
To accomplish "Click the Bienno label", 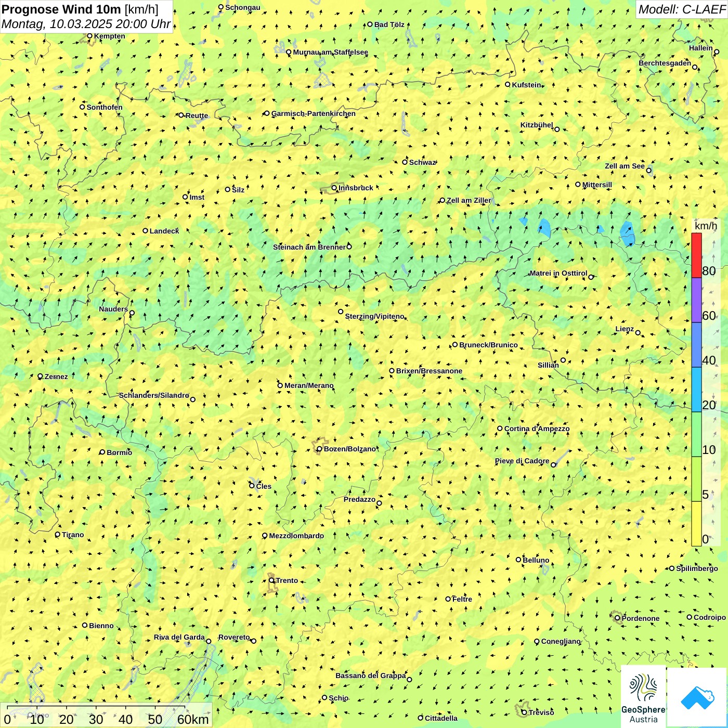I will pyautogui.click(x=101, y=626).
